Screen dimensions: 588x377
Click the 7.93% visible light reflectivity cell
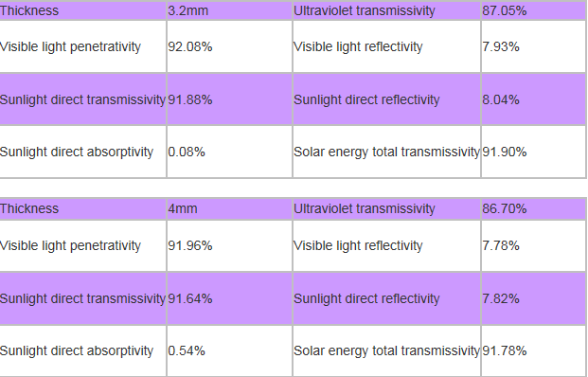533,46
